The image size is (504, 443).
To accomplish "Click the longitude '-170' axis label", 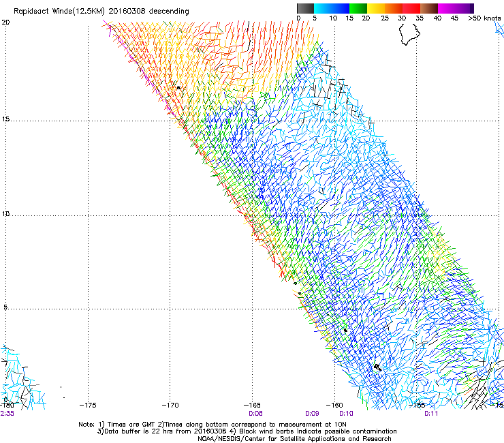I will 170,405.
